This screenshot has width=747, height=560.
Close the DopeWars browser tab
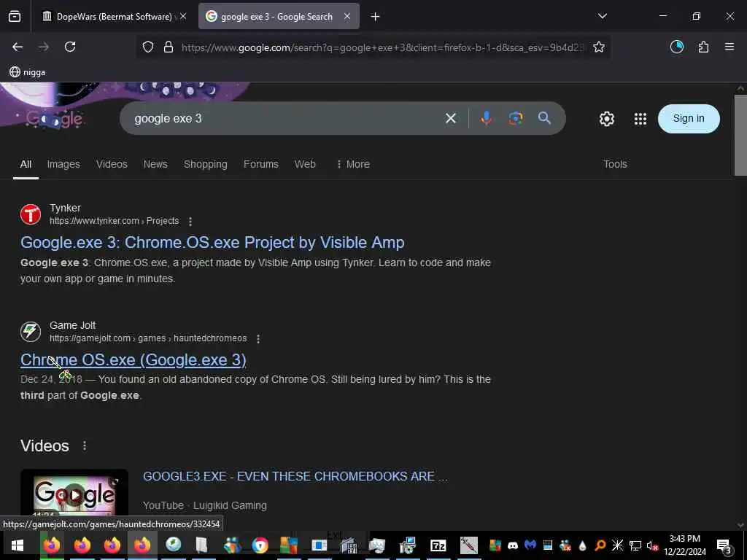point(183,17)
